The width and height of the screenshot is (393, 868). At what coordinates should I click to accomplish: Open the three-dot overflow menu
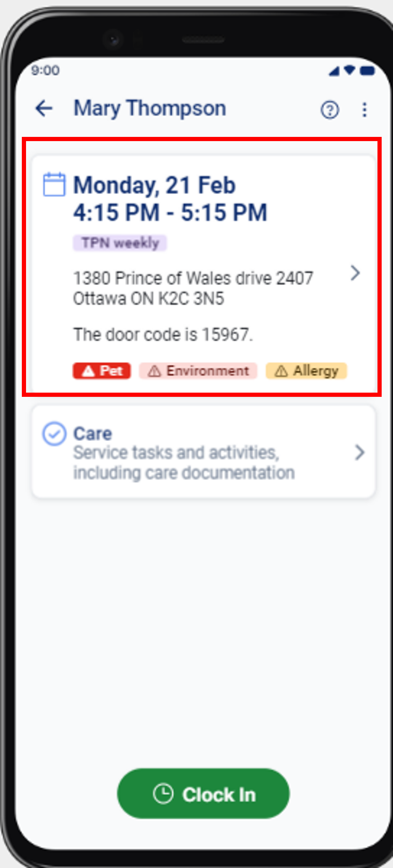click(364, 110)
